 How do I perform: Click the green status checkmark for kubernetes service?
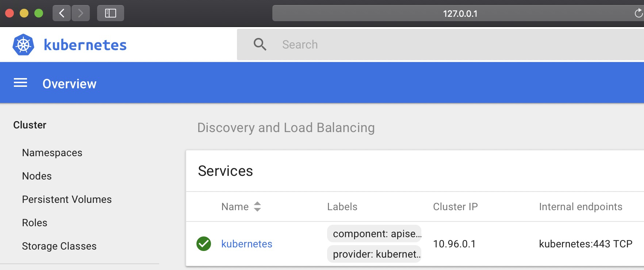[x=204, y=244]
